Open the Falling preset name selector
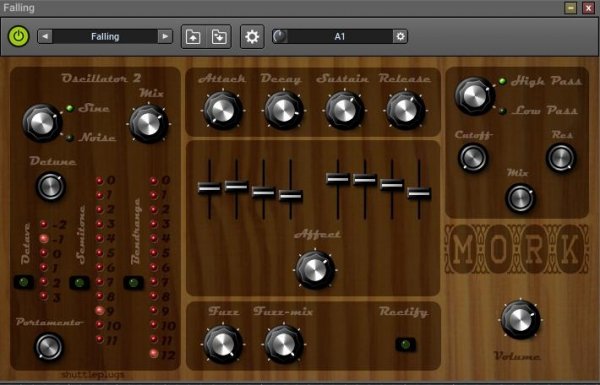 (105, 37)
